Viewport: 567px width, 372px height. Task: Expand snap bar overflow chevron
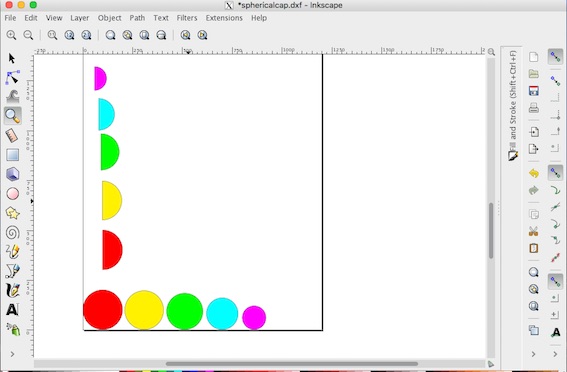point(555,354)
